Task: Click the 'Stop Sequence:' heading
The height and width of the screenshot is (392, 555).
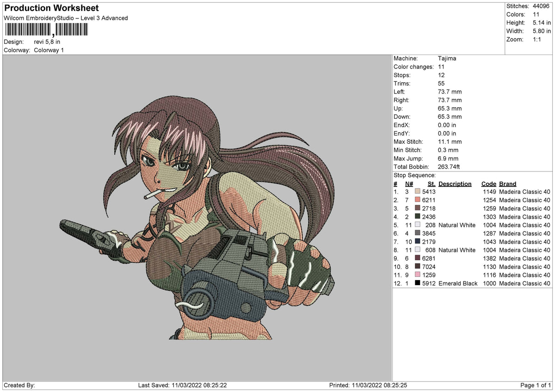Action: (414, 175)
